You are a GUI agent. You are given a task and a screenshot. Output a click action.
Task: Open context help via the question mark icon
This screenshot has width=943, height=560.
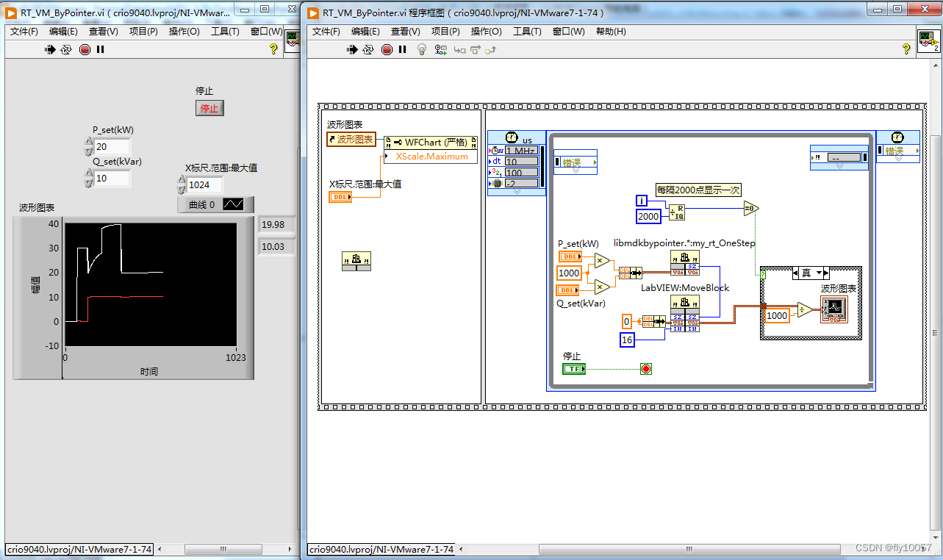(x=906, y=49)
